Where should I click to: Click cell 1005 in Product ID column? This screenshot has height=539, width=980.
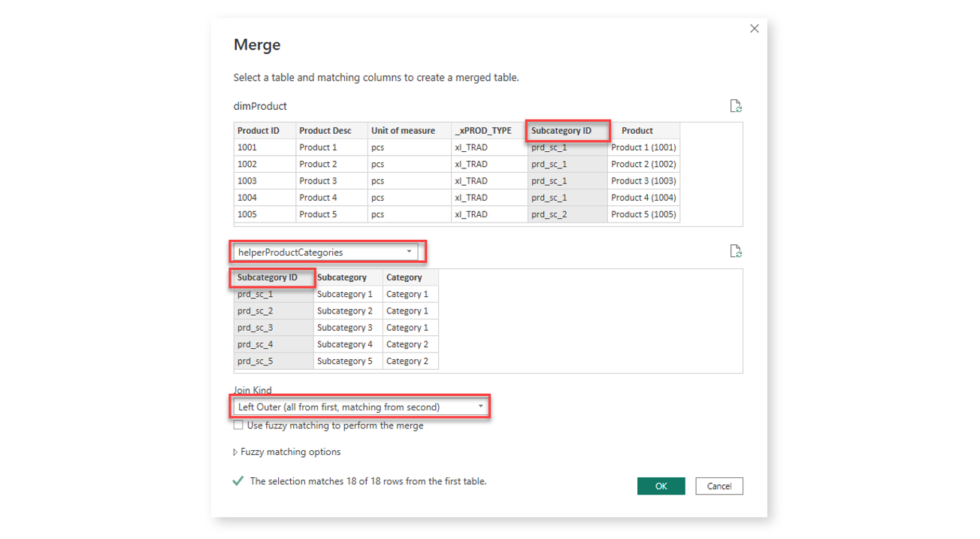[x=265, y=214]
